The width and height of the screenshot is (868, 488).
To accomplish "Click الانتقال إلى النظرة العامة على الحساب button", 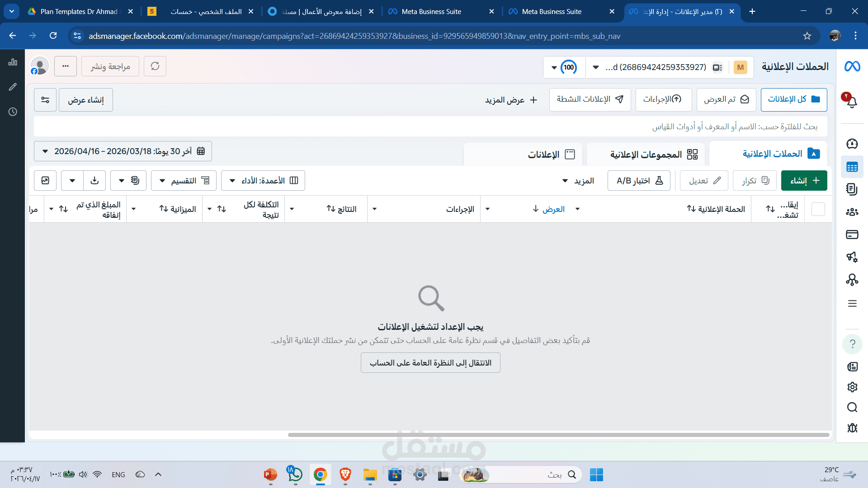I will click(430, 362).
